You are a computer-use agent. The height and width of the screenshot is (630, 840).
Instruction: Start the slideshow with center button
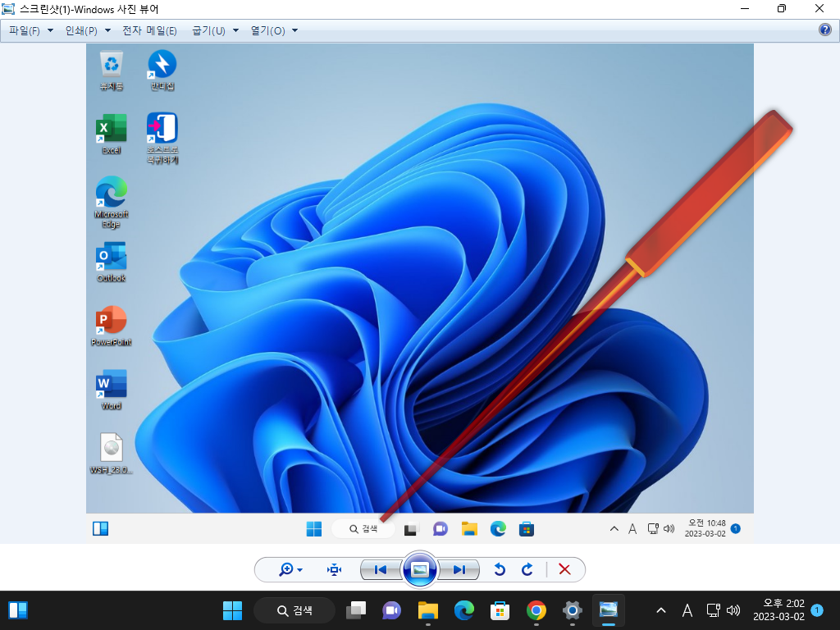(x=420, y=569)
